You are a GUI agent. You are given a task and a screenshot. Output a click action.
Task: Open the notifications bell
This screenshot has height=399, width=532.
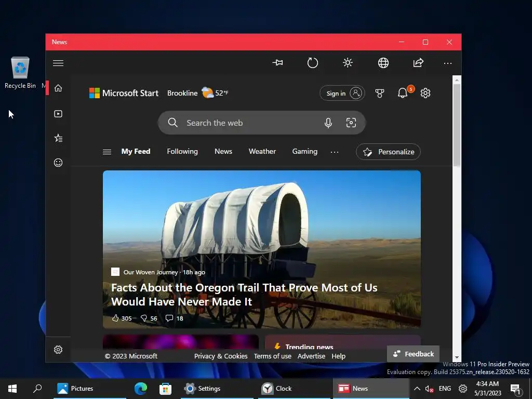pyautogui.click(x=403, y=93)
